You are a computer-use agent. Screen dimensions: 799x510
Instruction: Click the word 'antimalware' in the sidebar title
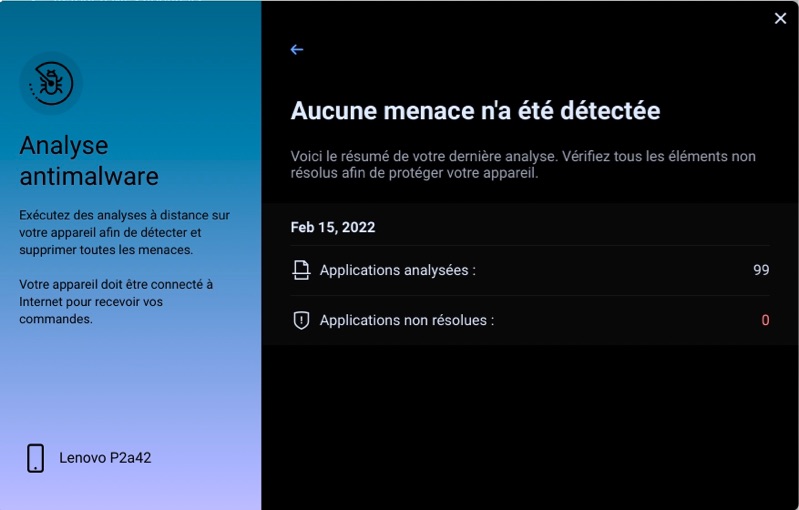pos(88,177)
